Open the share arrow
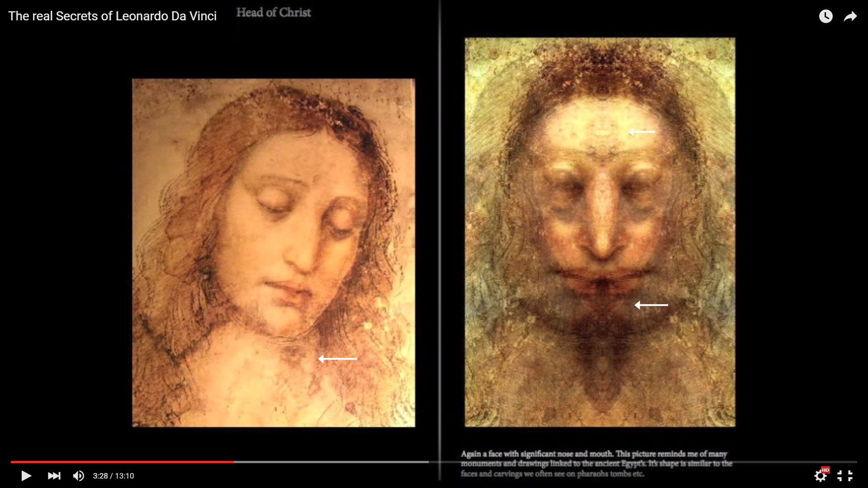 click(850, 17)
